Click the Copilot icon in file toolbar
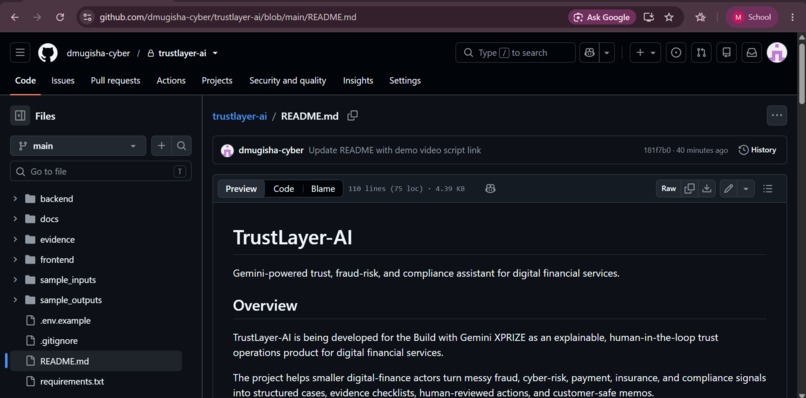This screenshot has width=806, height=398. (x=490, y=189)
